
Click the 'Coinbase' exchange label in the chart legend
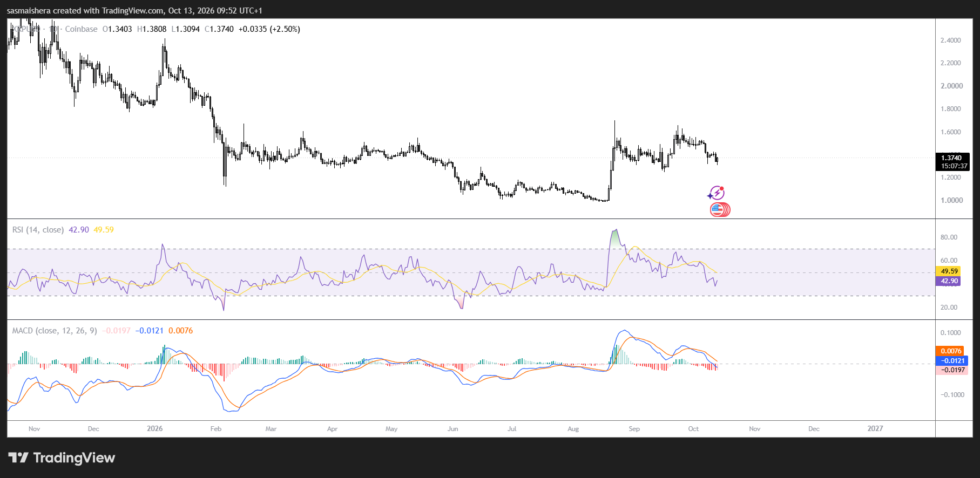pyautogui.click(x=82, y=29)
